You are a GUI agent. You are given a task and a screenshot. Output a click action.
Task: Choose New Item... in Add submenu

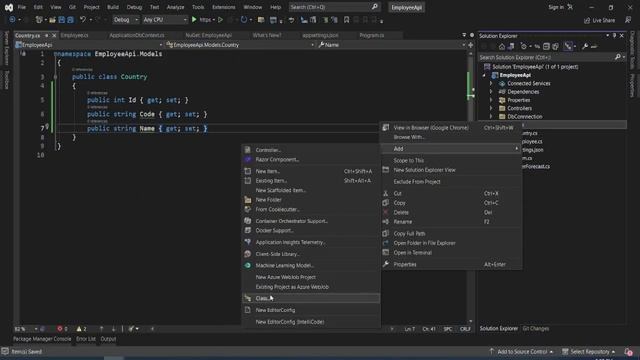(x=311, y=171)
